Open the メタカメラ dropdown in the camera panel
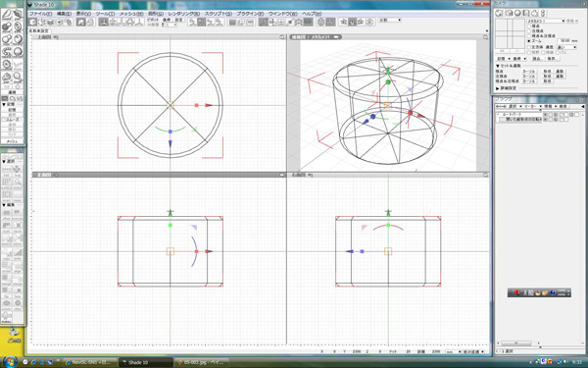 (546, 21)
